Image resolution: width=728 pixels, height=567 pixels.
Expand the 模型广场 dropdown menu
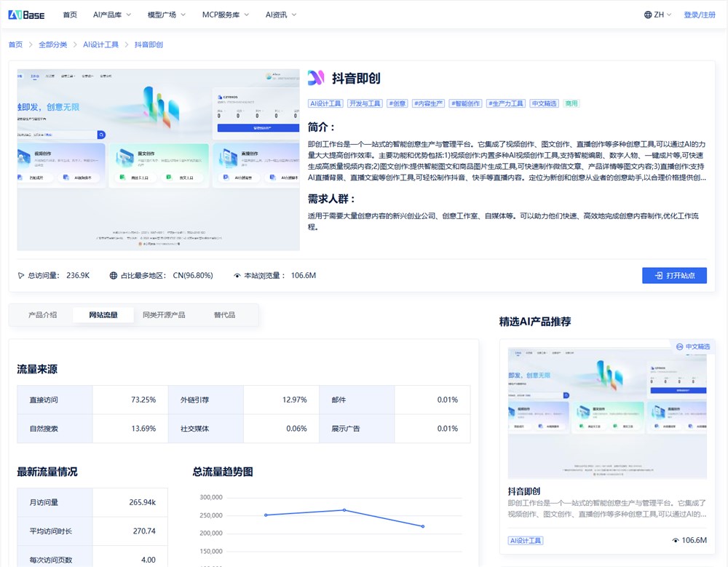coord(166,15)
